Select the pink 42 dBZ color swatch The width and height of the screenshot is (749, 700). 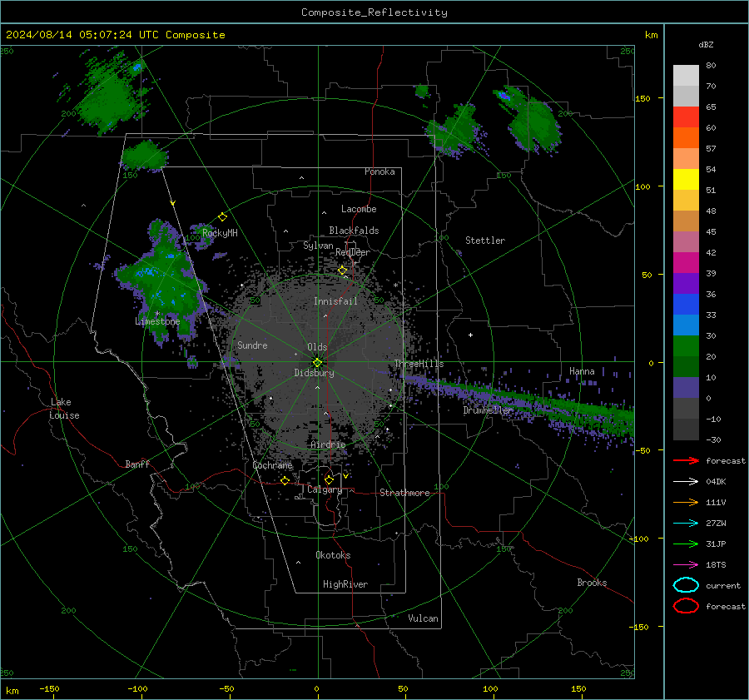(x=686, y=242)
